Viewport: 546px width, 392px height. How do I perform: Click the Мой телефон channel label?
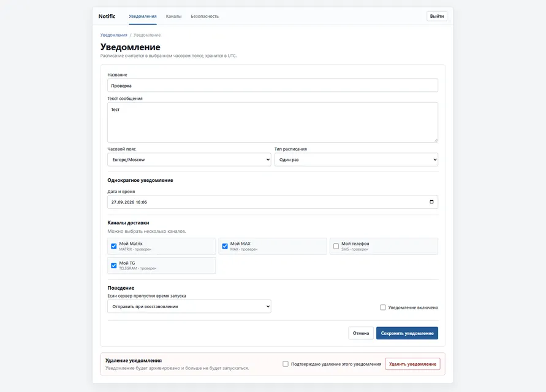[x=355, y=244]
